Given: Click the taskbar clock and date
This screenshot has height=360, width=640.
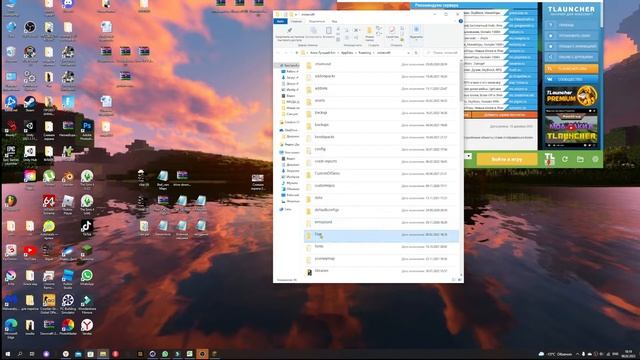Looking at the screenshot, I should (627, 353).
